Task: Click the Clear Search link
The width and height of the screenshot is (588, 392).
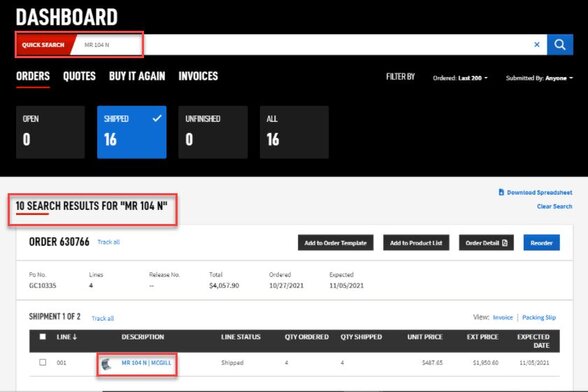Action: (x=554, y=206)
